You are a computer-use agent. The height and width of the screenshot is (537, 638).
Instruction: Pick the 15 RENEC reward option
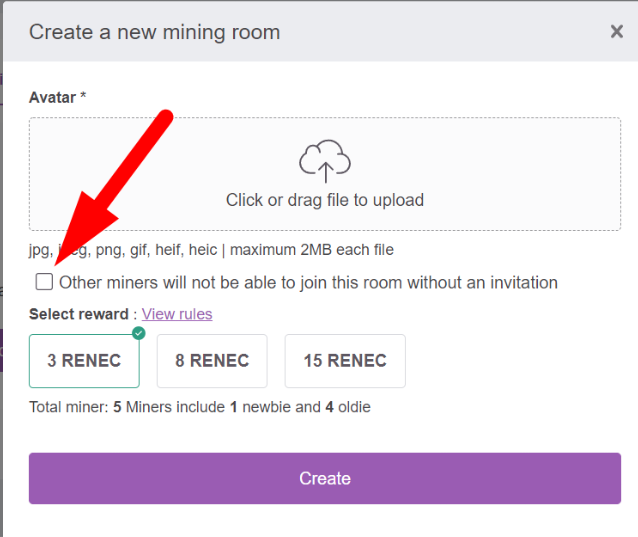345,361
